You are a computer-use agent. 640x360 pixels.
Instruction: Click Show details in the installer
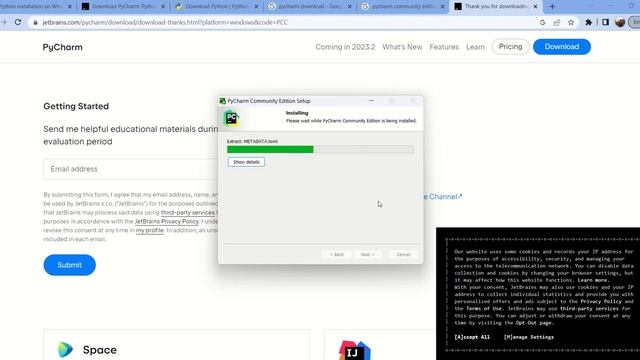click(246, 162)
